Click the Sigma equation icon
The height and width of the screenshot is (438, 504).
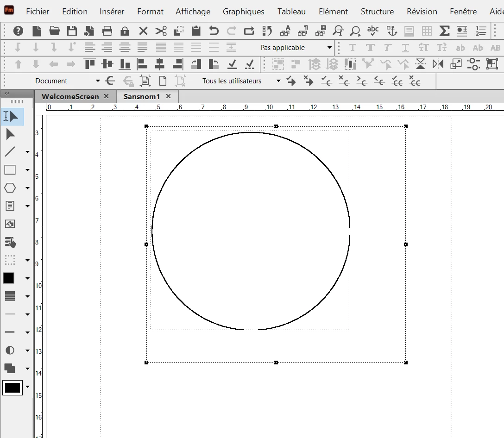(x=444, y=31)
